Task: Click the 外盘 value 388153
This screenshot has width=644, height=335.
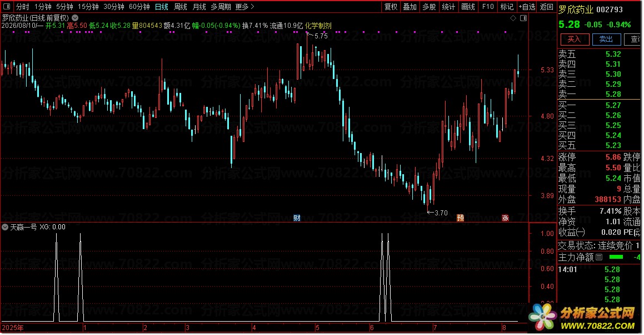Action: (x=608, y=200)
